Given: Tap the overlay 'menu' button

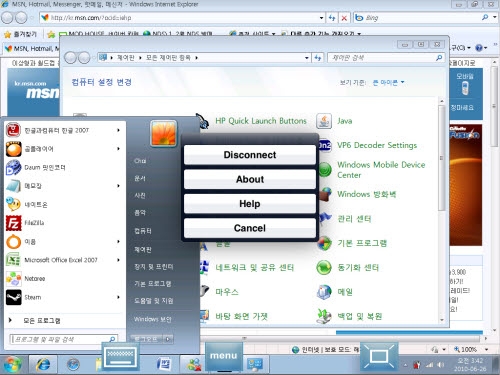Looking at the screenshot, I should coord(224,356).
